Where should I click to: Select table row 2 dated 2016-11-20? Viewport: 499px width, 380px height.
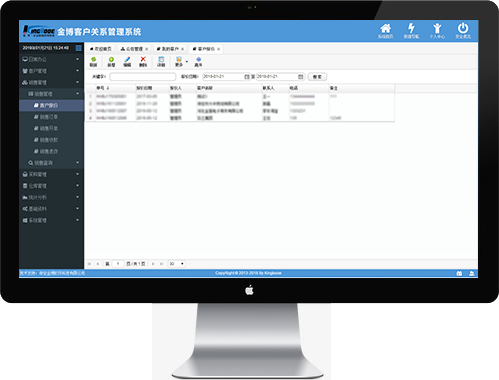point(240,104)
